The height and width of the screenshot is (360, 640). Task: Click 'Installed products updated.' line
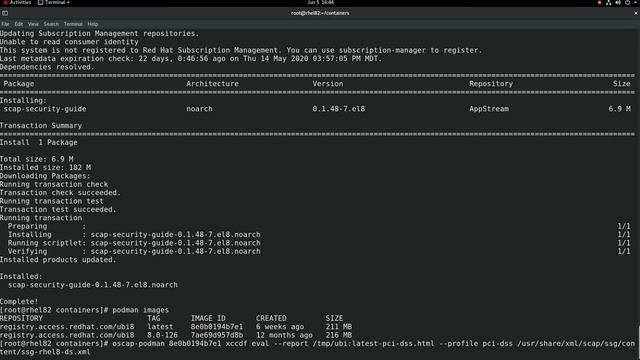[x=58, y=260]
